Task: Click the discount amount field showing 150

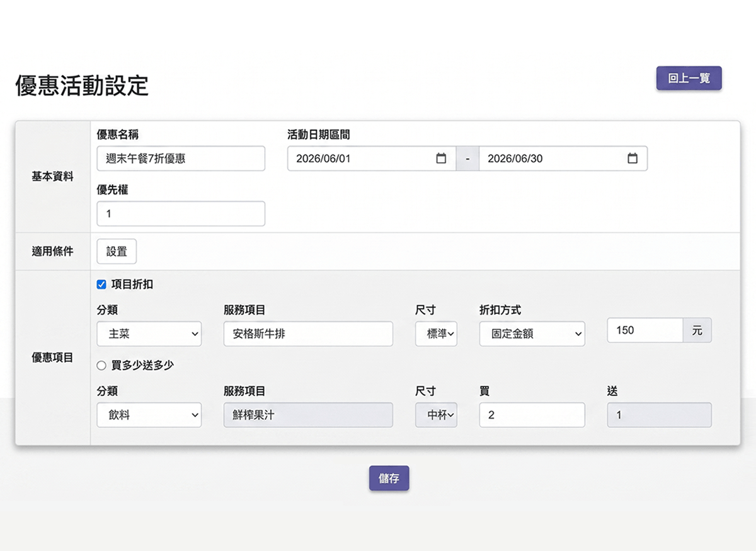Action: (643, 330)
